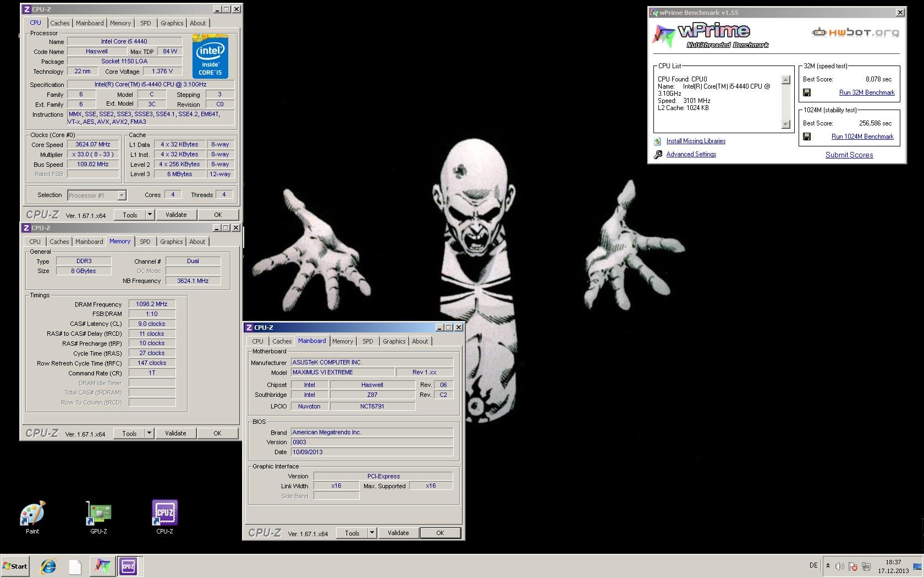Run the 32M Benchmark
The width and height of the screenshot is (924, 578).
click(x=867, y=92)
